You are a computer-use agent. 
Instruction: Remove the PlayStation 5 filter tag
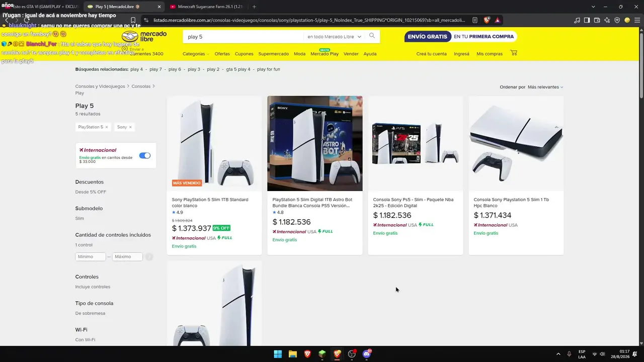[x=107, y=127]
